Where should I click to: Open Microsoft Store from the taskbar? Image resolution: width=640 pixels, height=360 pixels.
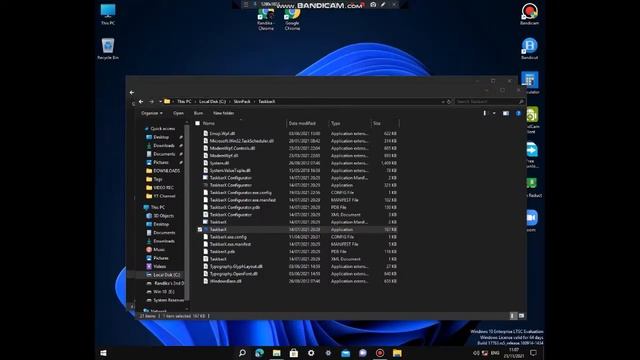coord(293,353)
